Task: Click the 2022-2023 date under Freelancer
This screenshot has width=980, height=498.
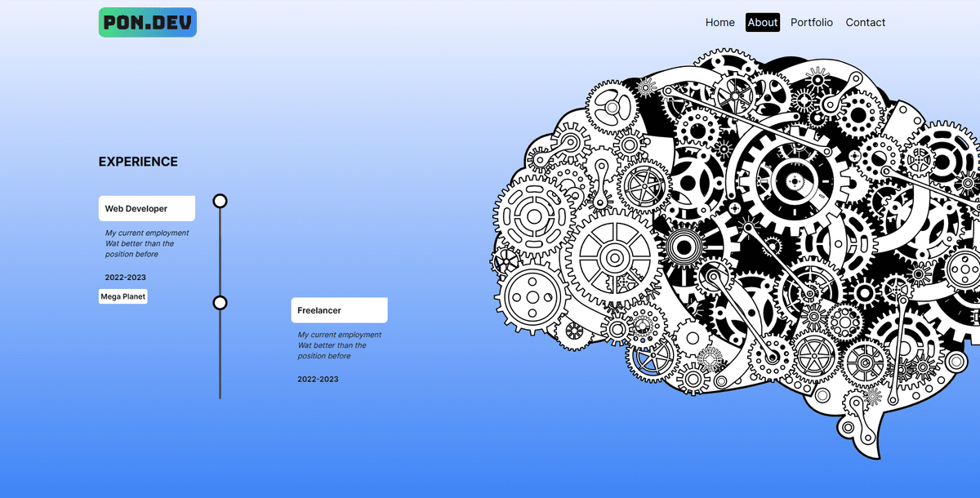Action: tap(318, 380)
